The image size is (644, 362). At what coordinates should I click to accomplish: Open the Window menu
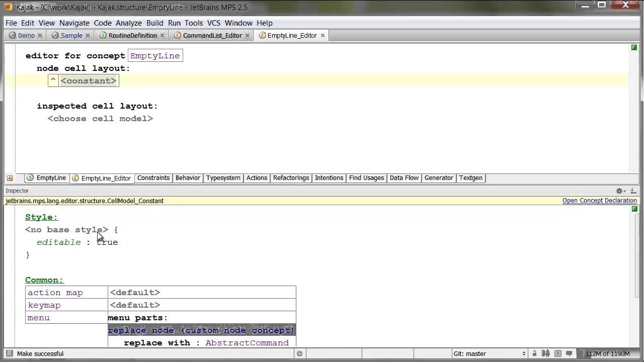[x=238, y=23]
